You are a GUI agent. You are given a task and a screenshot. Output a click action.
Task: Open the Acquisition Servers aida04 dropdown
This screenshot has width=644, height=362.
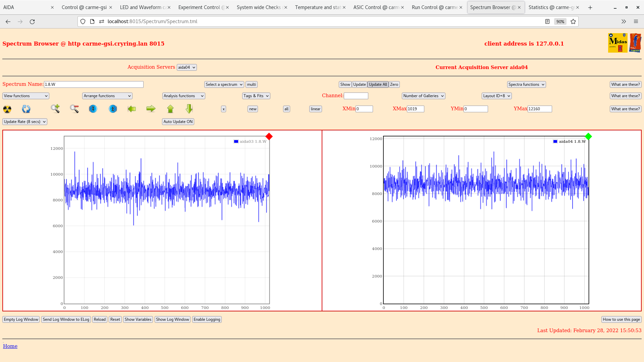187,67
